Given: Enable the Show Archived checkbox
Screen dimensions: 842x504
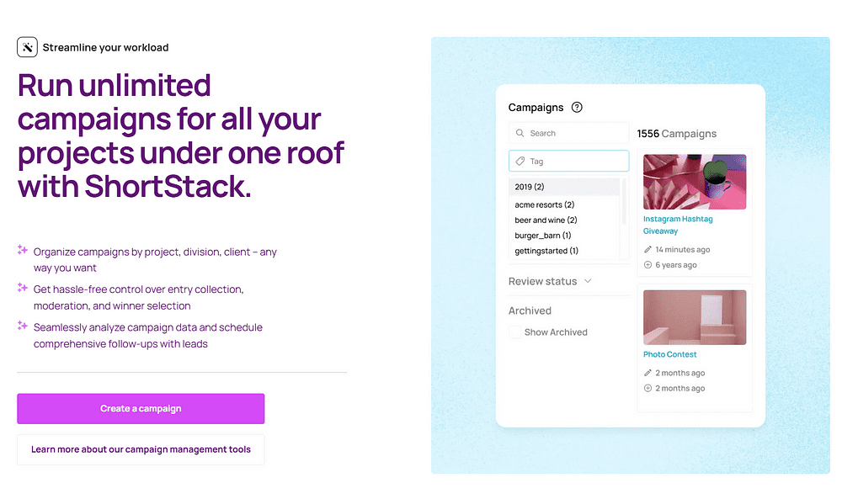Looking at the screenshot, I should (x=514, y=332).
